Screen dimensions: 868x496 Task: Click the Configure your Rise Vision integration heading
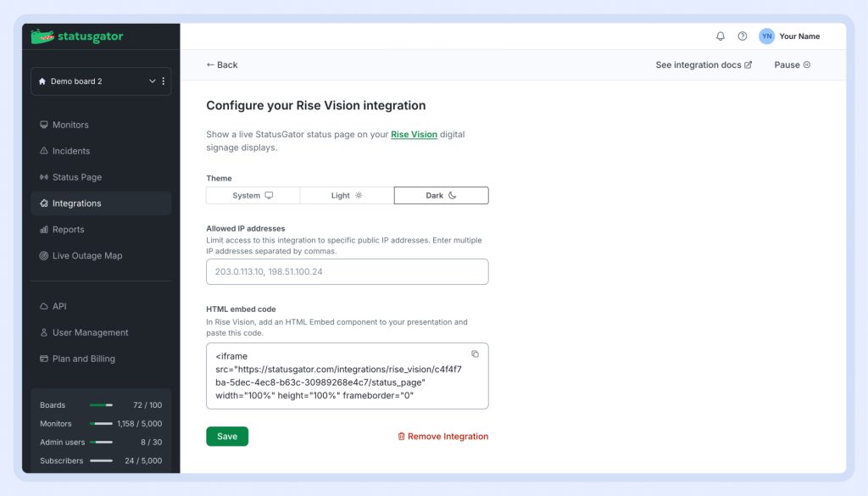tap(316, 105)
